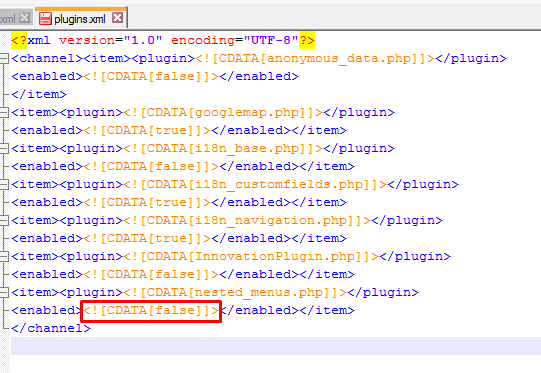Click the word version in the XML declaration
This screenshot has height=373, width=541.
(87, 40)
